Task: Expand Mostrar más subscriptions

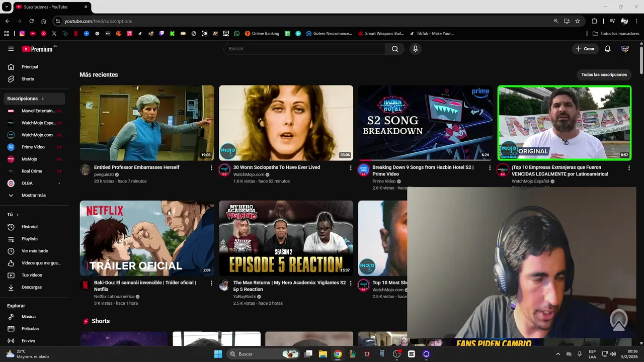Action: click(34, 195)
